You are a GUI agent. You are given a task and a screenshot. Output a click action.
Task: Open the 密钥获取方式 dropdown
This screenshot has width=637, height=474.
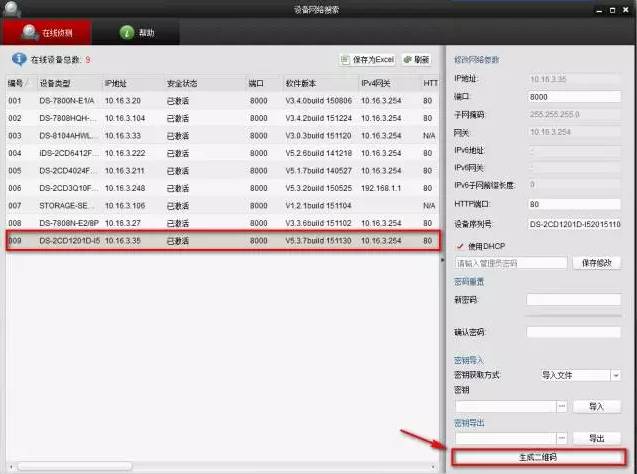click(616, 375)
